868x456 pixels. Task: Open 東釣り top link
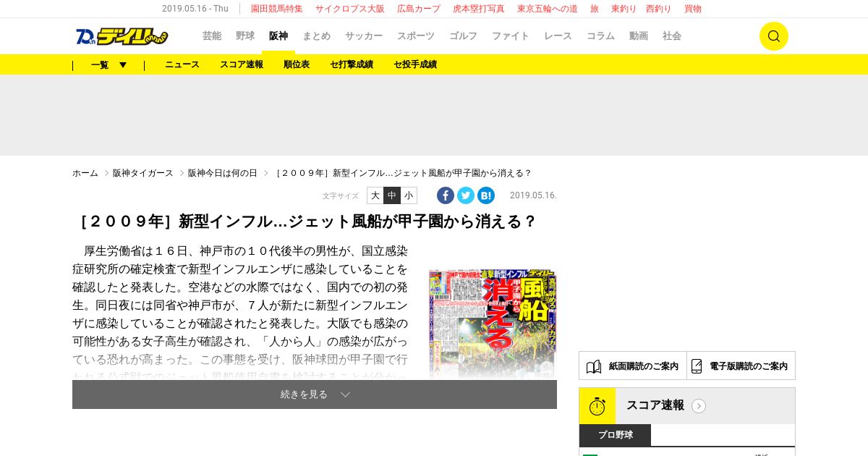pos(624,9)
